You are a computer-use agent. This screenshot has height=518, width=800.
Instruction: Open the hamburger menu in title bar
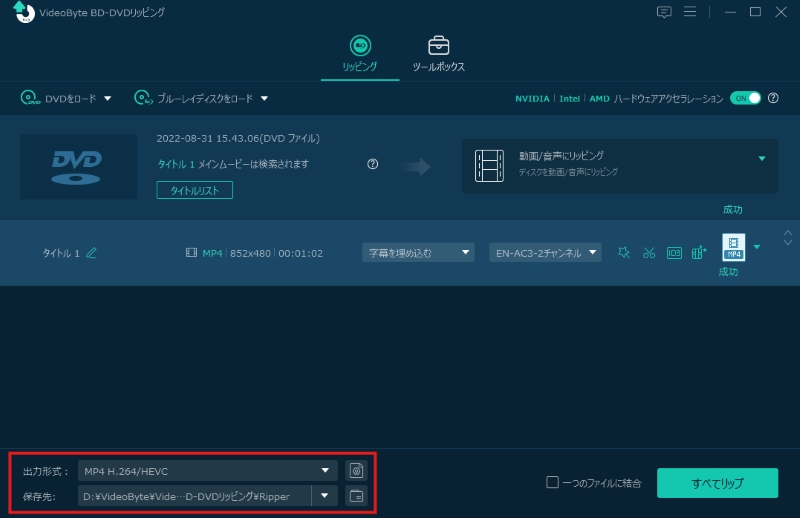(x=690, y=12)
